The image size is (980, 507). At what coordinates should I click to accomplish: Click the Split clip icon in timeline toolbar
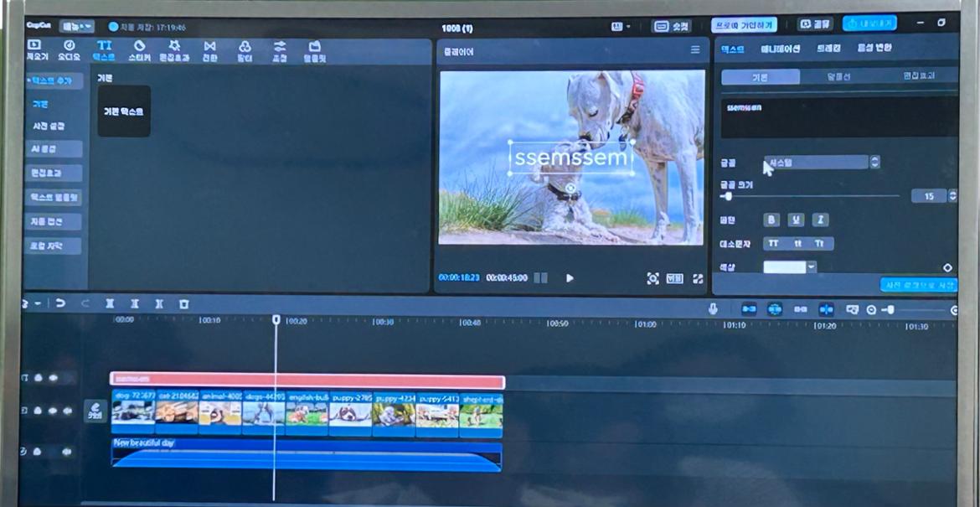click(110, 304)
